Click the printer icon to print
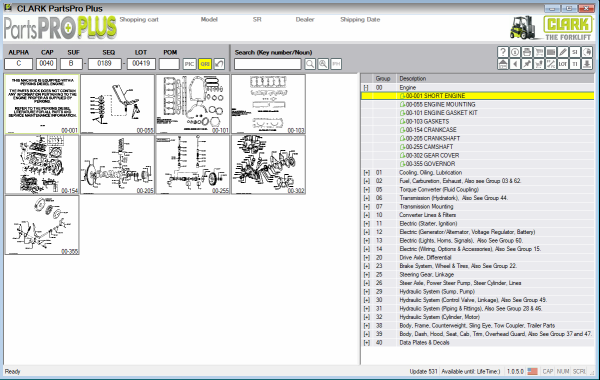600x380 pixels. point(527,52)
